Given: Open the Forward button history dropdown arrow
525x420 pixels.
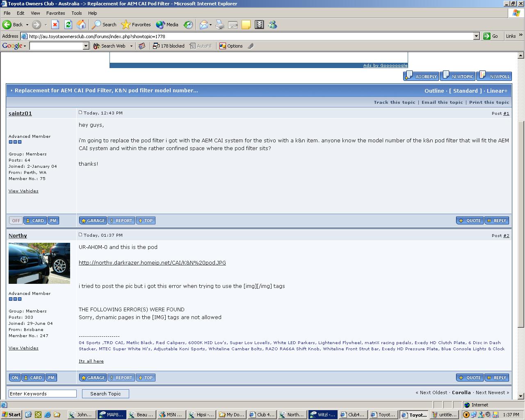Looking at the screenshot, I should (x=46, y=25).
